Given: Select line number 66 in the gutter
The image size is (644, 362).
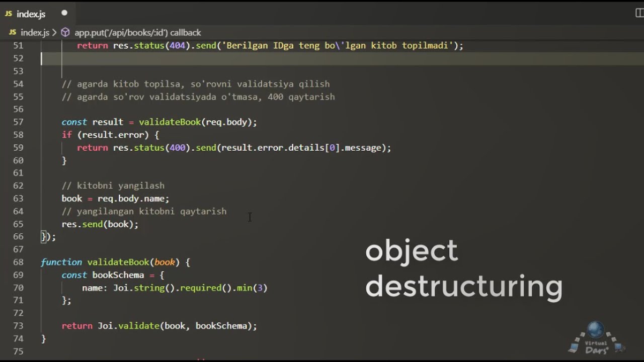Looking at the screenshot, I should tap(18, 237).
